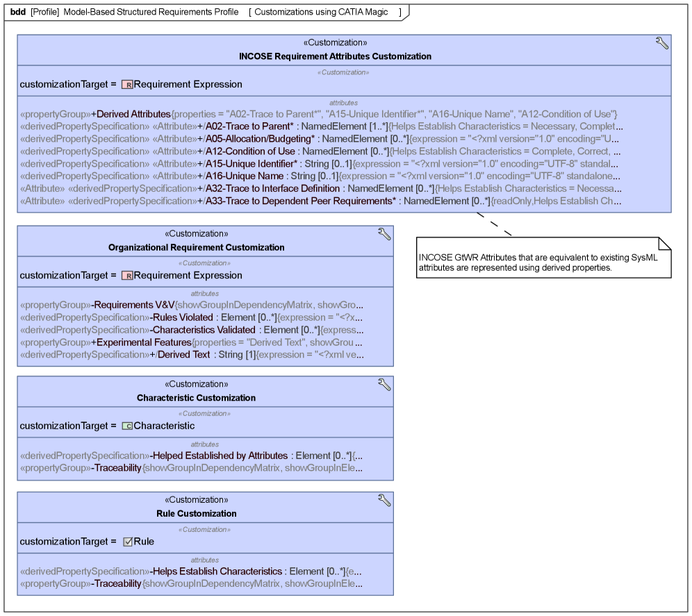Click wrench icon on Organizational Requirement Customization
The width and height of the screenshot is (692, 616).
point(384,234)
